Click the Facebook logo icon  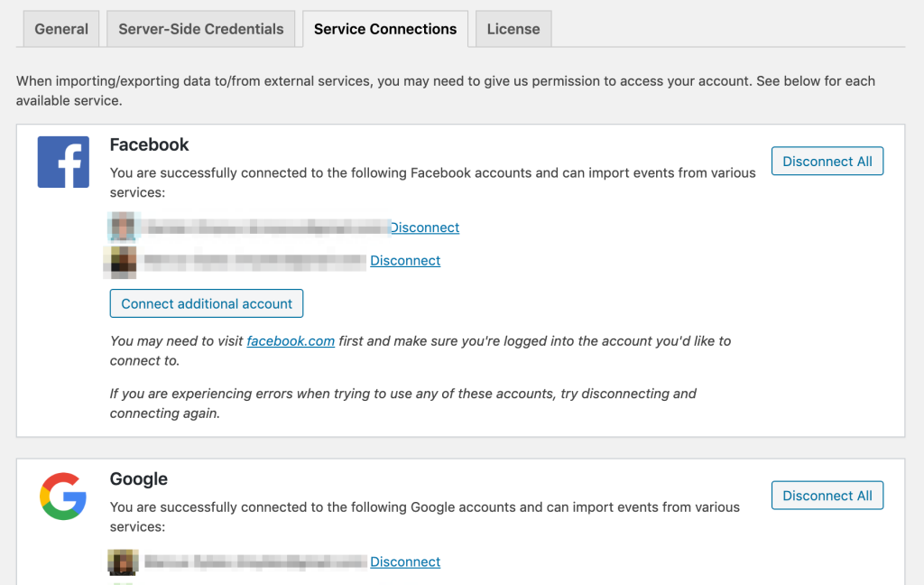(x=64, y=162)
